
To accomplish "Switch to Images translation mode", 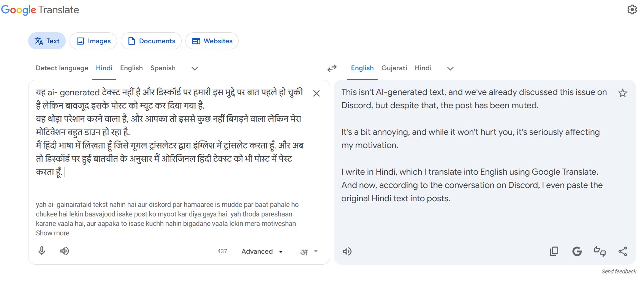I will tap(93, 41).
